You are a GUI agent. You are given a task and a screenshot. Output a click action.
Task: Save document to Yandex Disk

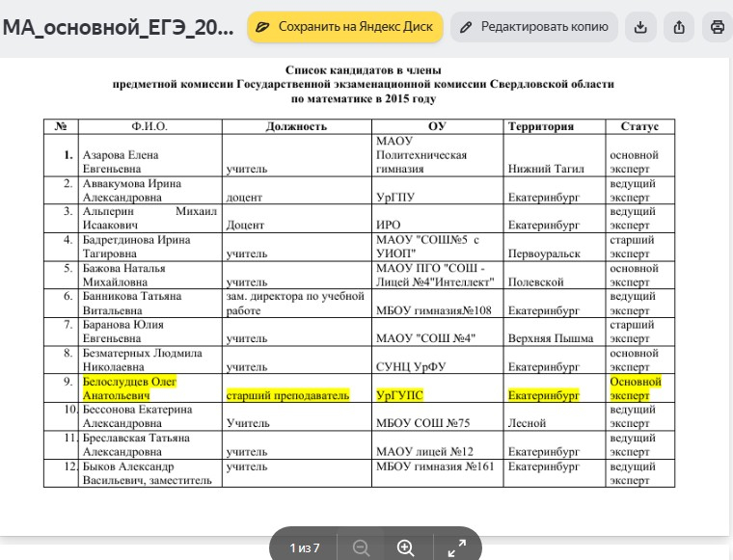pyautogui.click(x=345, y=27)
